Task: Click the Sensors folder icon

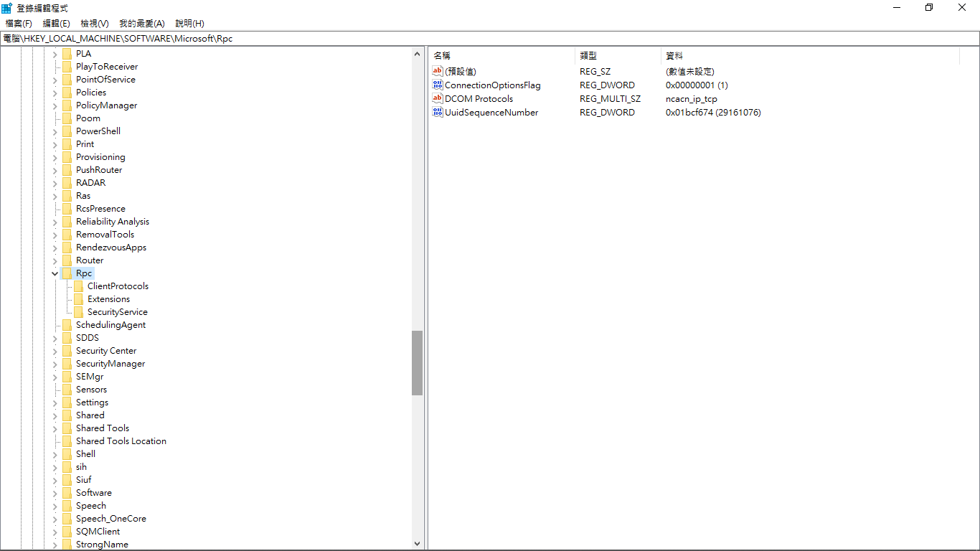Action: tap(67, 390)
